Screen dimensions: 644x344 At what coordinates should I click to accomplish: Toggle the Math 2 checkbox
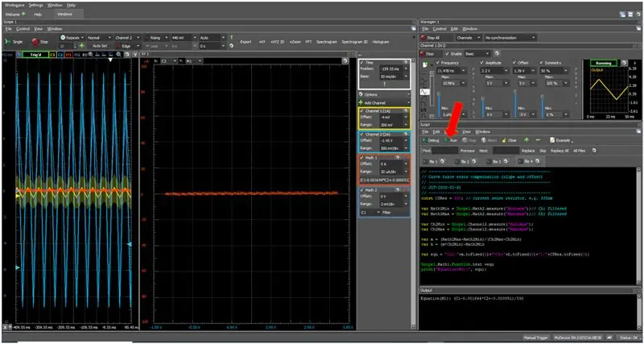(x=361, y=190)
